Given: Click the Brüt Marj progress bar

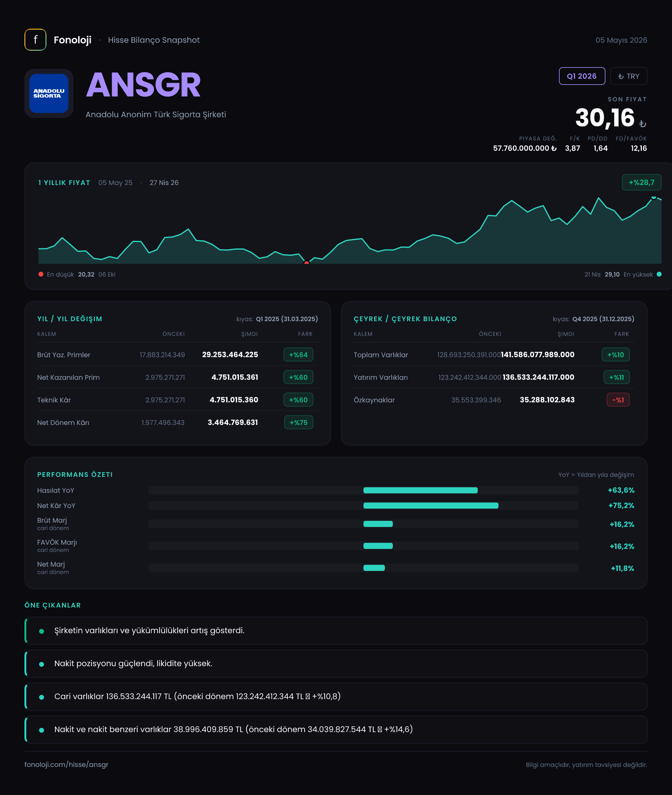Looking at the screenshot, I should (x=363, y=524).
